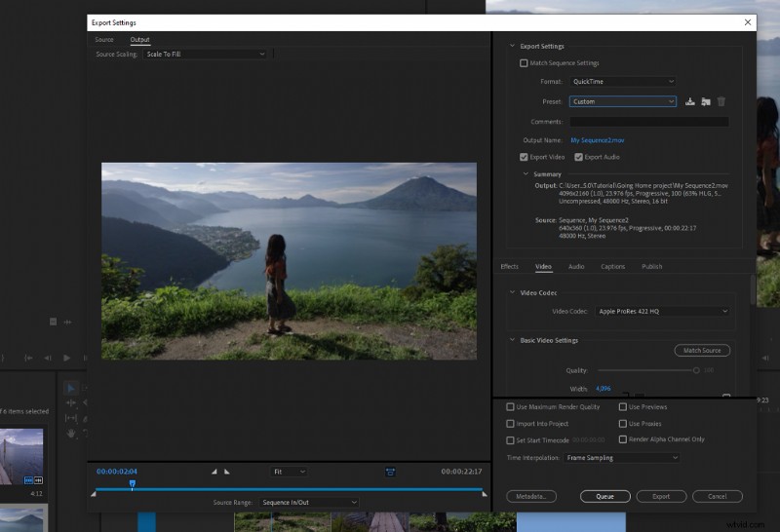Open the Preset dropdown showing Custom
The image size is (780, 532).
point(623,101)
